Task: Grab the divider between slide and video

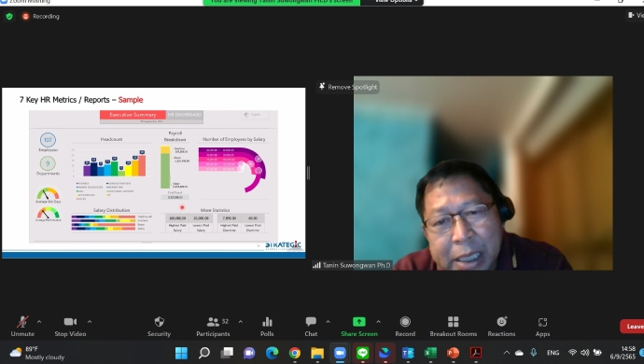Action: [x=308, y=173]
